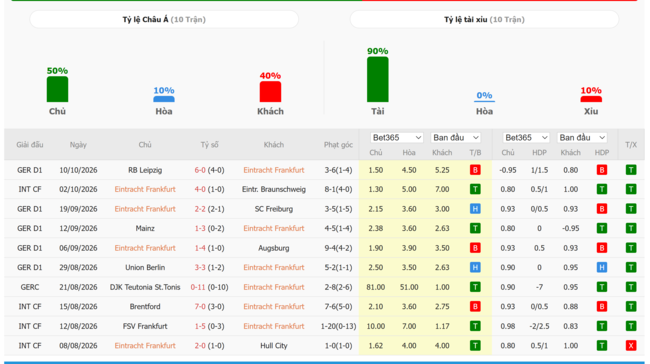Viewport: 650px width, 364px height.
Task: Click the T/X badge in RB Leipzig row
Action: [x=631, y=170]
